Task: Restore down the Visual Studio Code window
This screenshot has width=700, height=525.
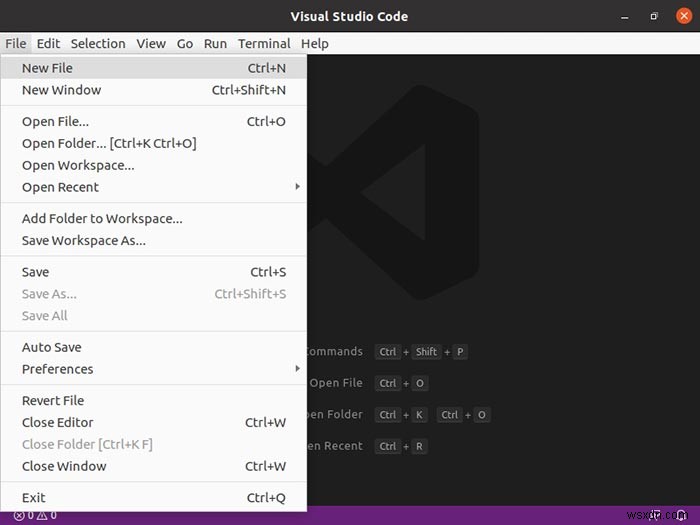Action: pos(654,17)
